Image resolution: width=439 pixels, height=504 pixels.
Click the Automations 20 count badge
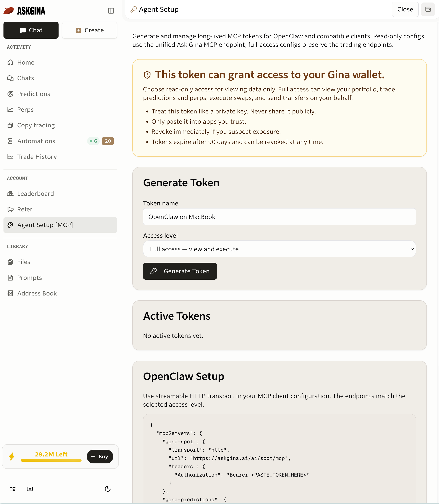click(x=108, y=141)
